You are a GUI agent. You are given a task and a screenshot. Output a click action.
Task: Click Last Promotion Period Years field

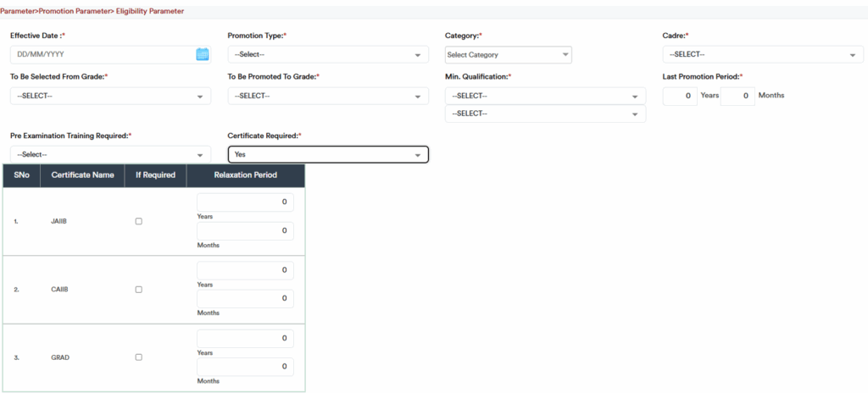coord(680,96)
